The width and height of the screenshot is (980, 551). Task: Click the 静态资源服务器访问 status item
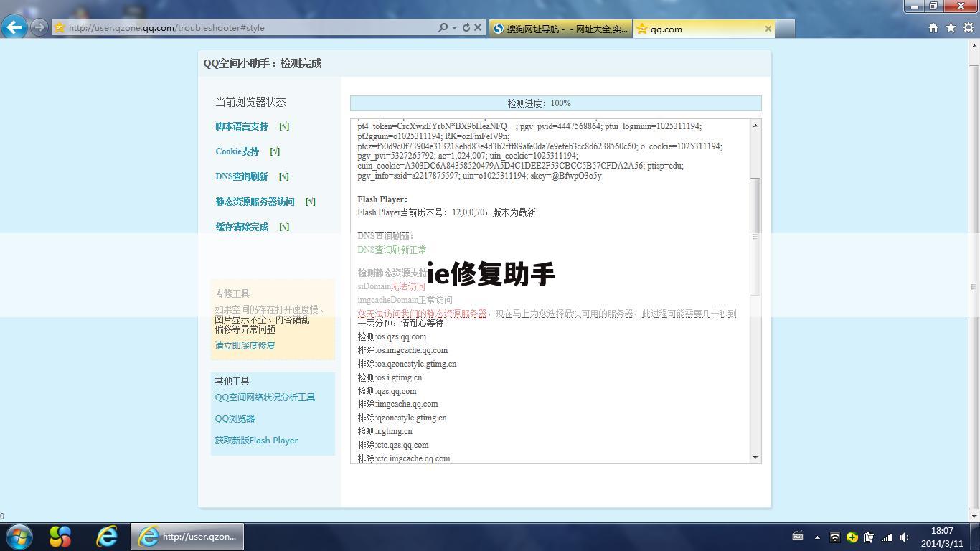(255, 202)
